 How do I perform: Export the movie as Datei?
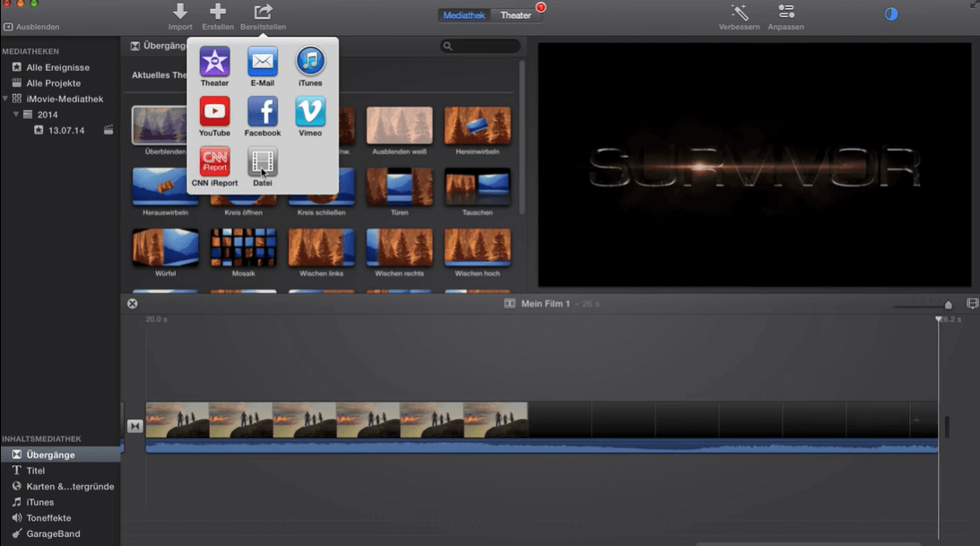pos(263,161)
